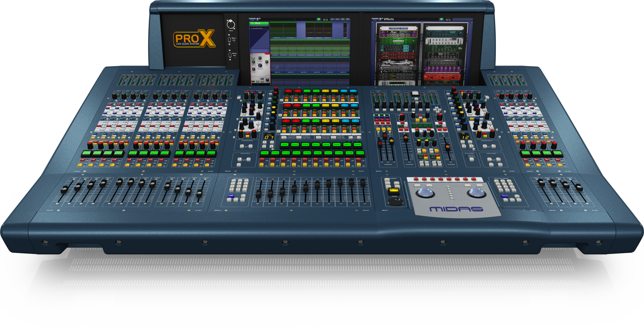Select the Mic6 channel name field
This screenshot has height=331, width=644.
[x=259, y=23]
